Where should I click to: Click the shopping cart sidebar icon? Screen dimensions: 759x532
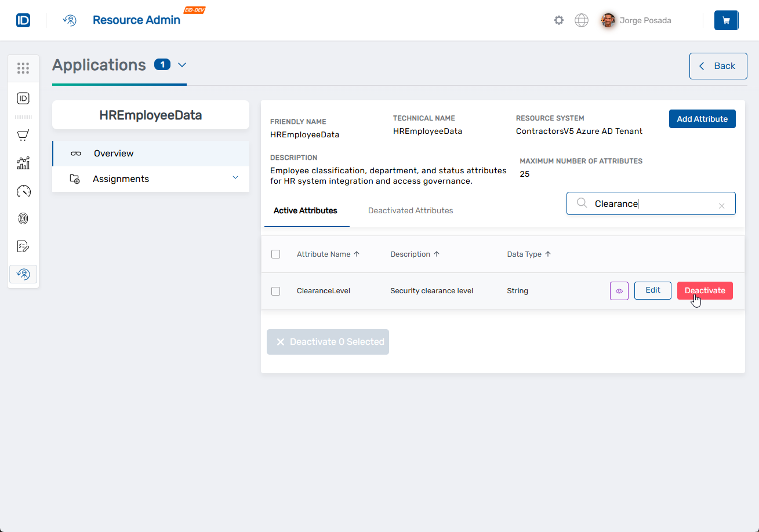(x=23, y=136)
